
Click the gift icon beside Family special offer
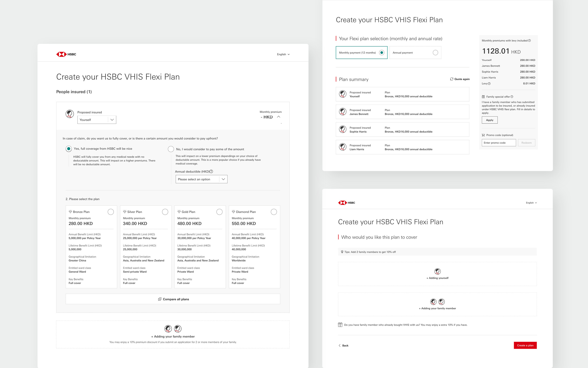[483, 97]
